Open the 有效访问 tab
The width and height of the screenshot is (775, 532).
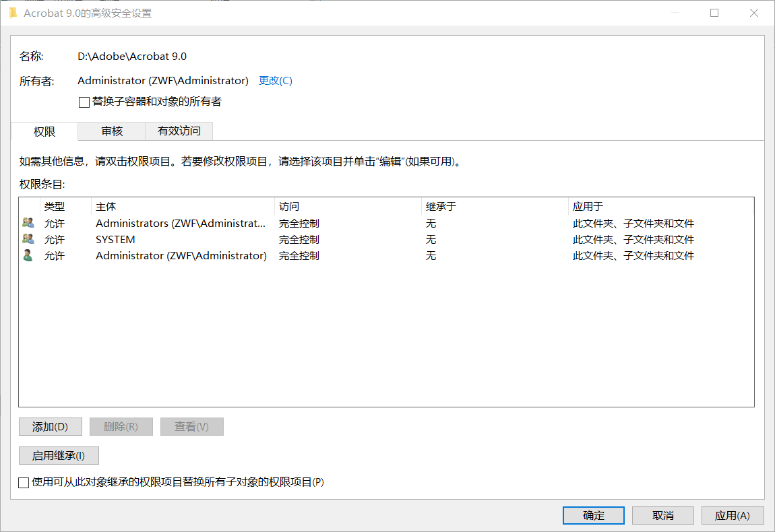[179, 131]
